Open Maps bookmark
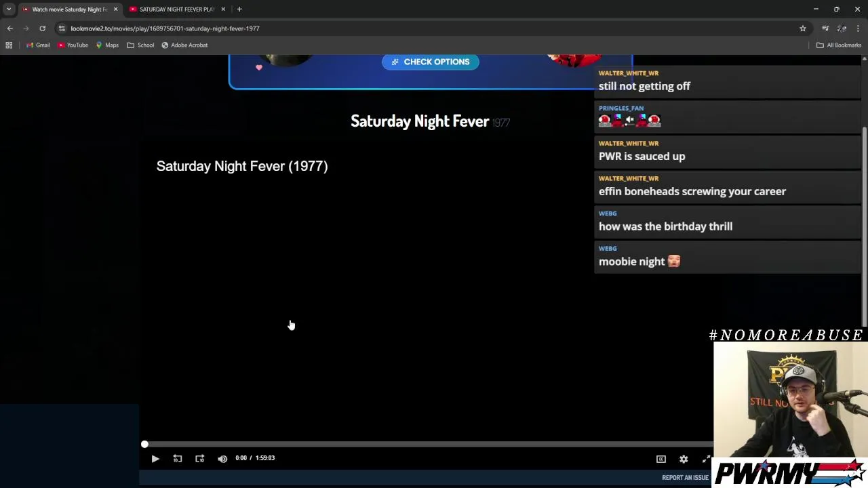The width and height of the screenshot is (868, 488). (x=107, y=45)
